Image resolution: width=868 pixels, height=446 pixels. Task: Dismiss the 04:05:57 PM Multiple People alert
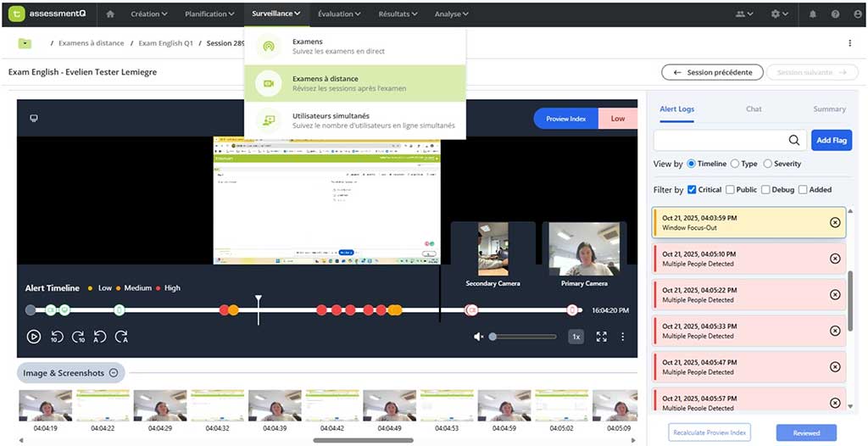tap(835, 403)
